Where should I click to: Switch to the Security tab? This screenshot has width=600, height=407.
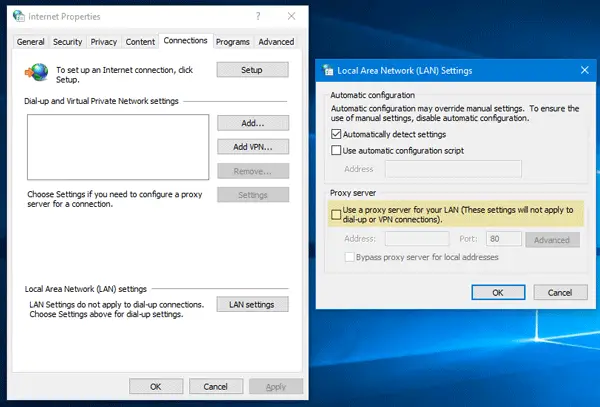(67, 42)
